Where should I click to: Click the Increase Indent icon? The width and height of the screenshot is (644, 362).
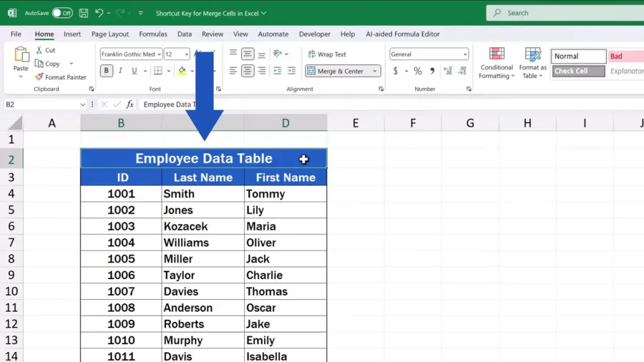coord(291,71)
